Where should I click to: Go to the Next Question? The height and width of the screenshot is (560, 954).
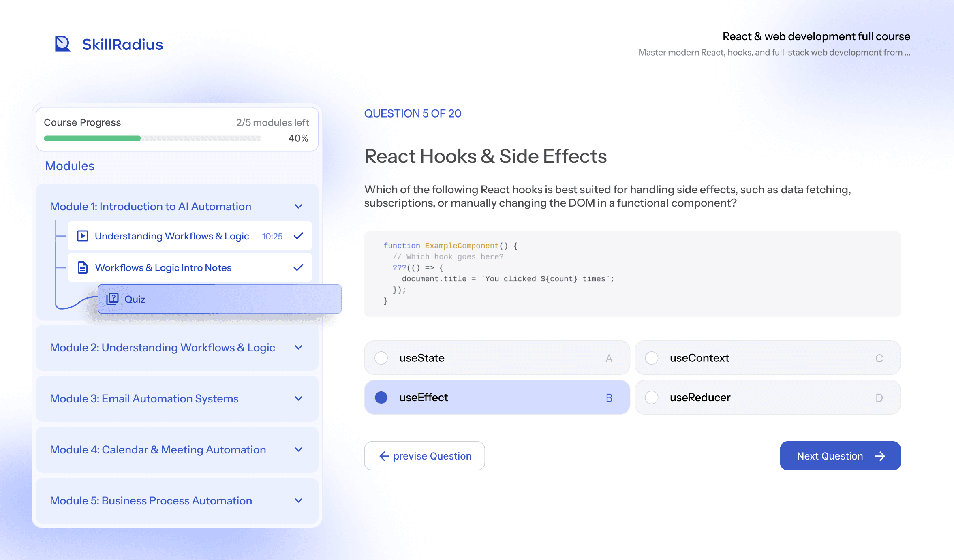pyautogui.click(x=840, y=456)
